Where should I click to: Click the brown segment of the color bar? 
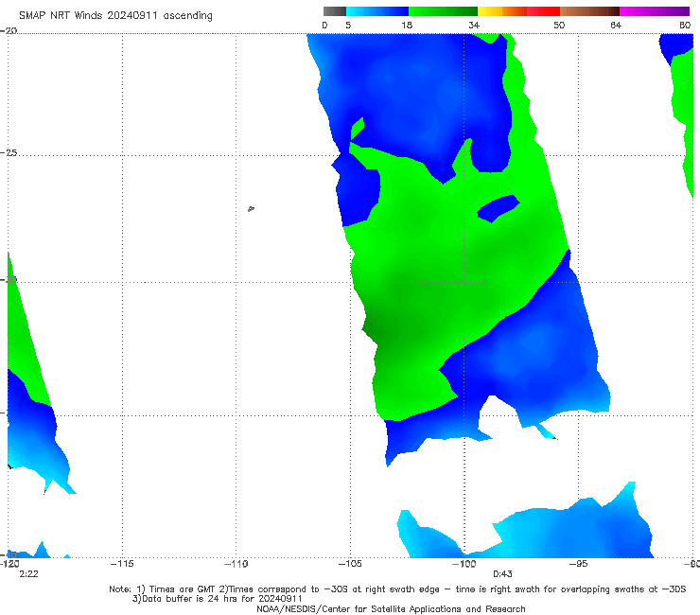pyautogui.click(x=589, y=11)
